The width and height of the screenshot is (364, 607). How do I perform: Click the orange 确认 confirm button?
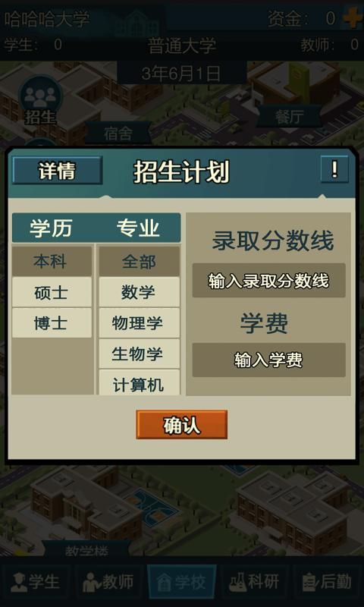[x=181, y=425]
